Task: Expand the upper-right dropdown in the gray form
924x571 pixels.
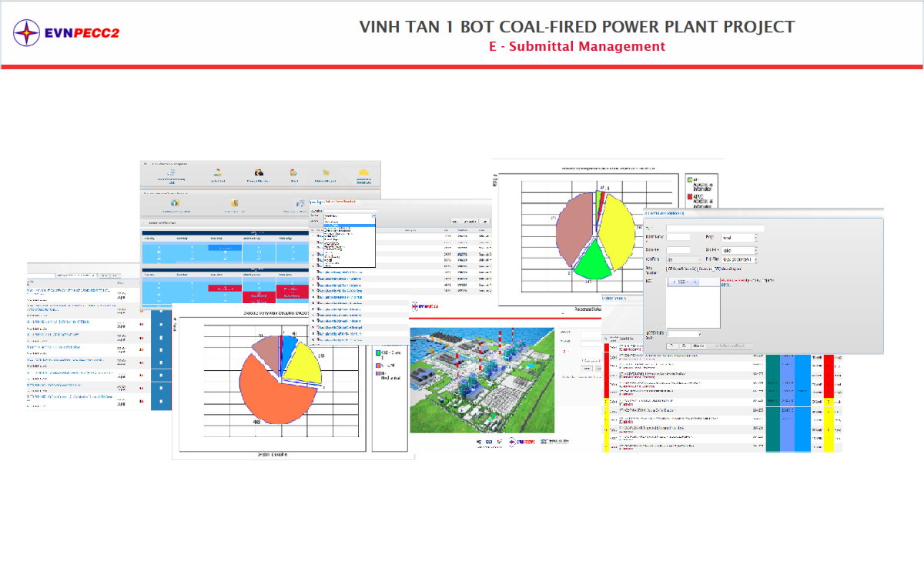Action: (x=755, y=238)
